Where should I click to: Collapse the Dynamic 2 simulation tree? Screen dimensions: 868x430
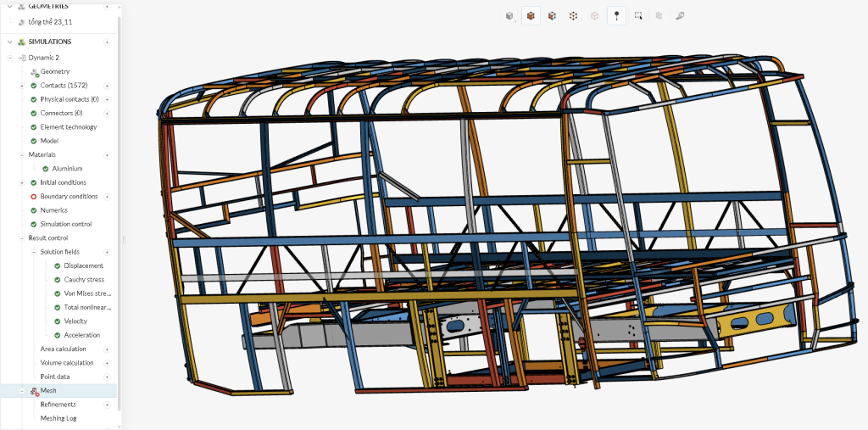click(x=10, y=58)
